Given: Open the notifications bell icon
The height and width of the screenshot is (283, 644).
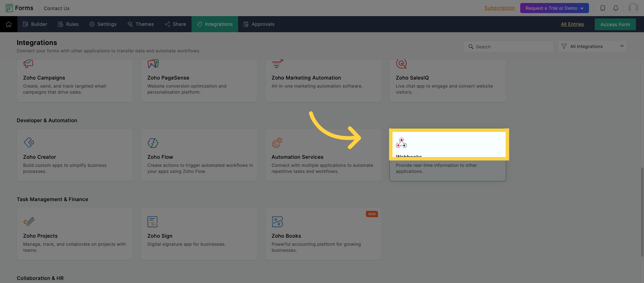Looking at the screenshot, I should point(616,8).
